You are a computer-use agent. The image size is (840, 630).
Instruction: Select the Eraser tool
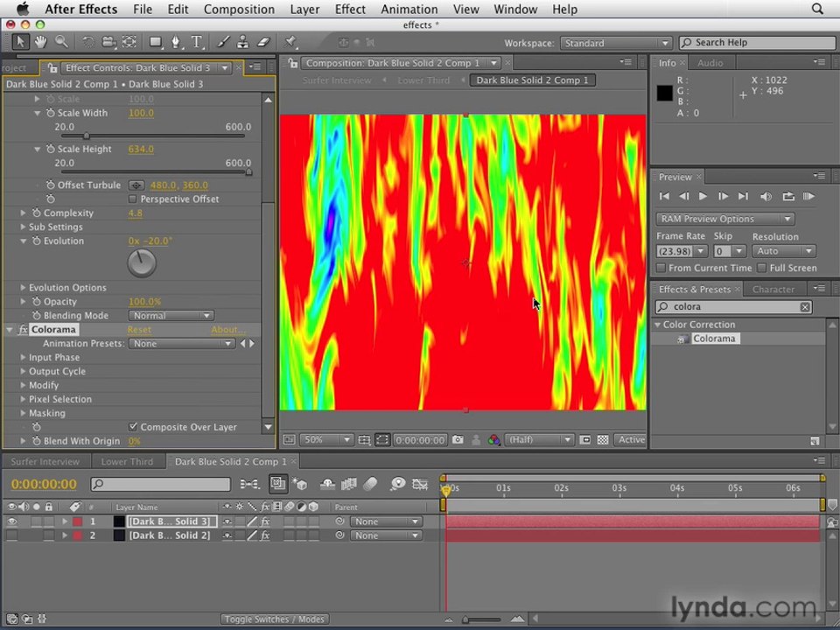[x=263, y=42]
